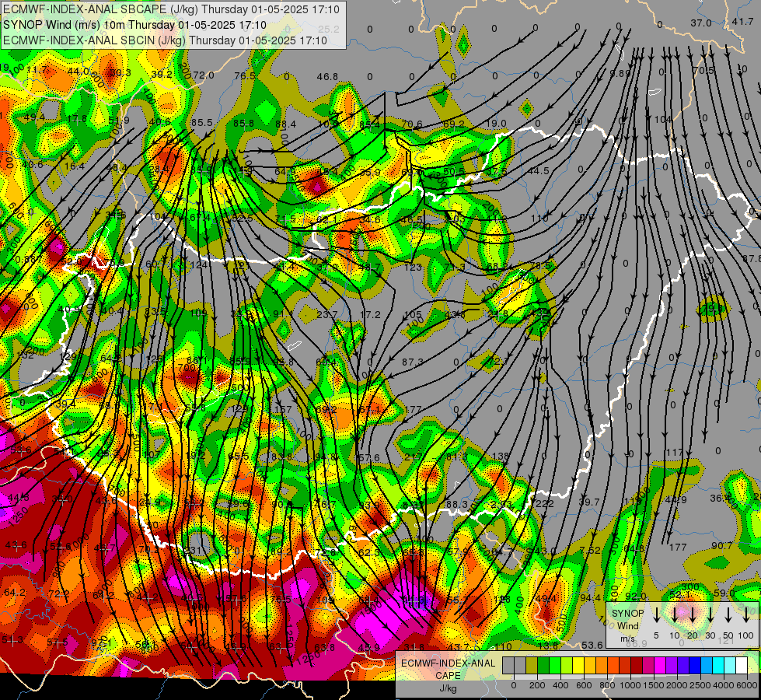Click the map value '105'
Screen dimensions: 761x700
413,315
